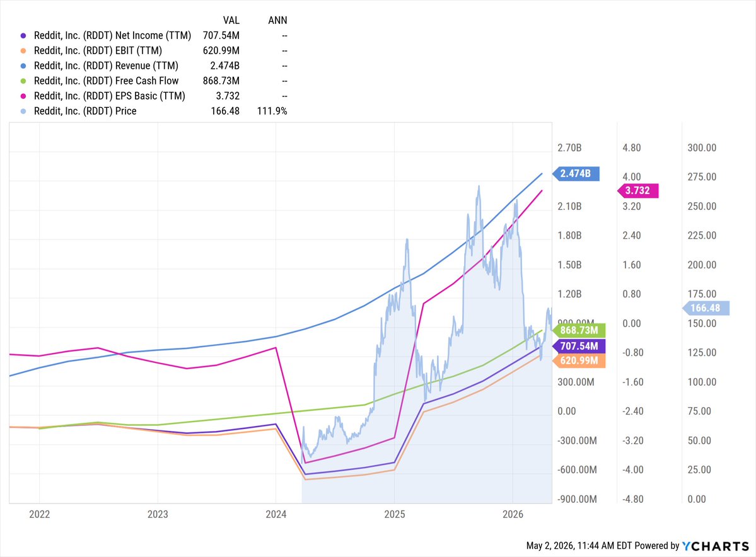Click the YCharts logo in the footer

(716, 546)
